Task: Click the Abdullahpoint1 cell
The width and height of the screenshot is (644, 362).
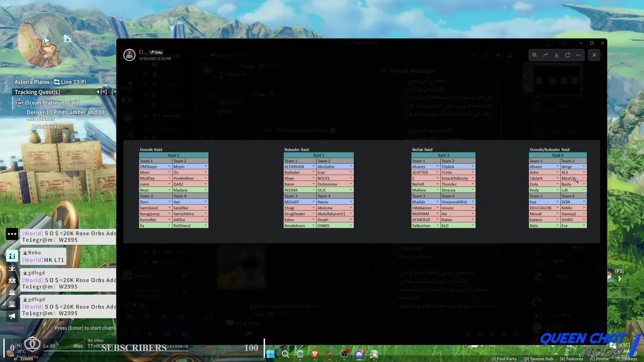Action: pos(335,214)
